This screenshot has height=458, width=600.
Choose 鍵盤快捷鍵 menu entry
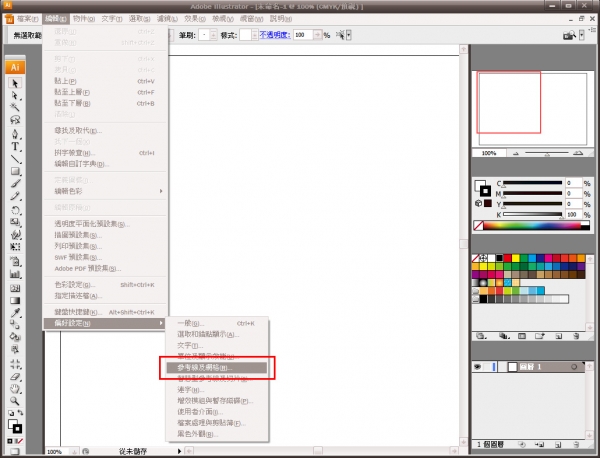(105, 312)
